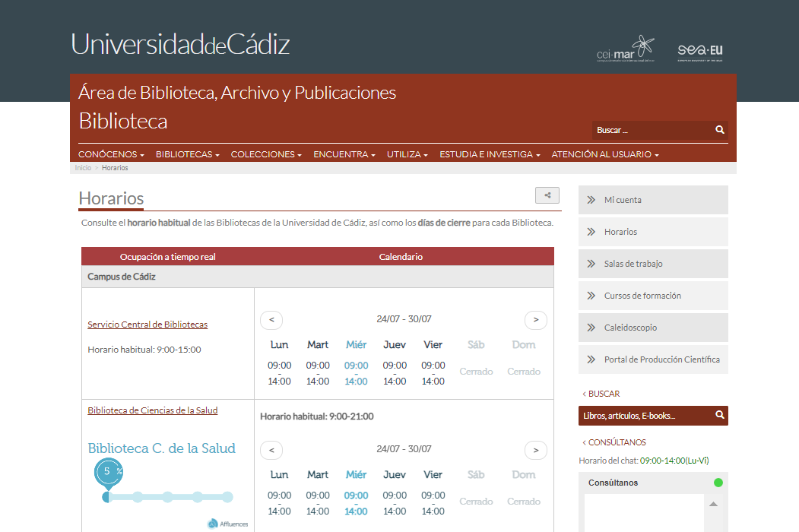Image resolution: width=799 pixels, height=532 pixels.
Task: Open the COLECCIONES dropdown menu
Action: 266,154
